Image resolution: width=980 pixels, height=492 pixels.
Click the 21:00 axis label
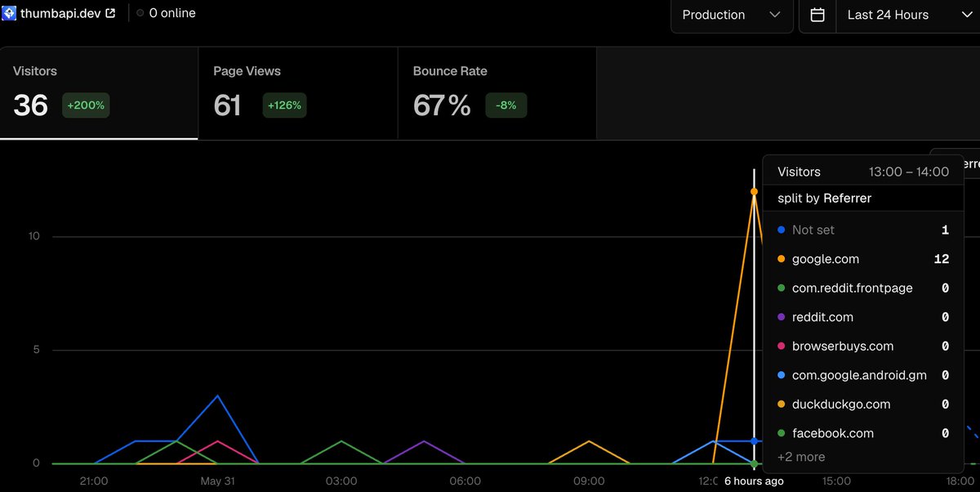click(94, 481)
